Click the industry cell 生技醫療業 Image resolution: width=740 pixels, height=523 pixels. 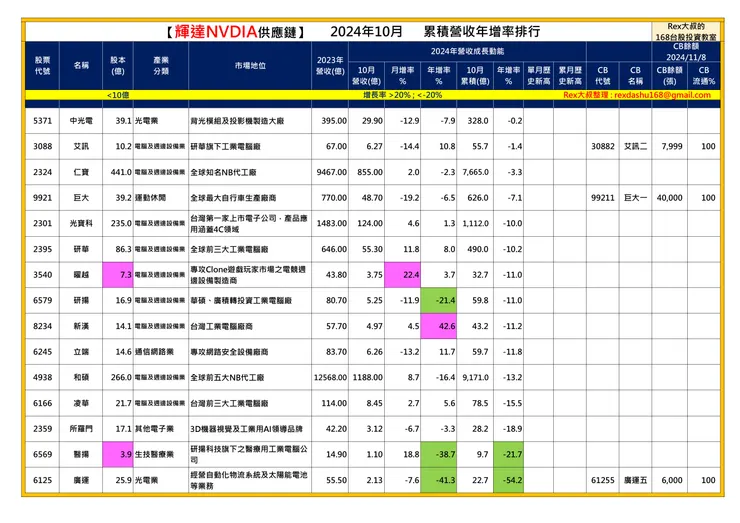pos(154,455)
